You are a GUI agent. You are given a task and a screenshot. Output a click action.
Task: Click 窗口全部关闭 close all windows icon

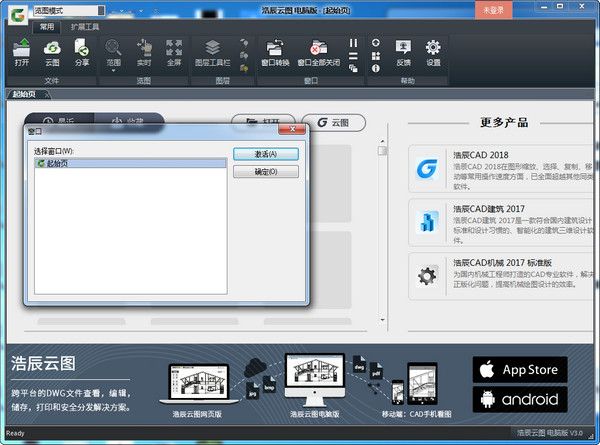click(x=318, y=48)
